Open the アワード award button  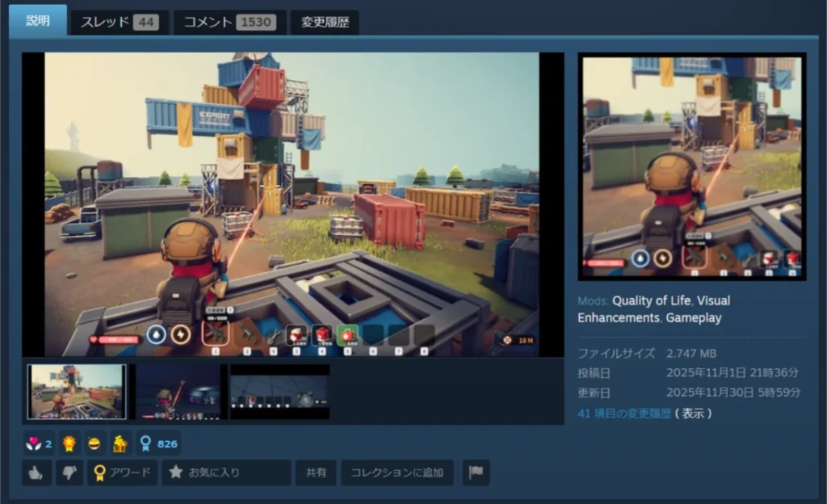[122, 473]
